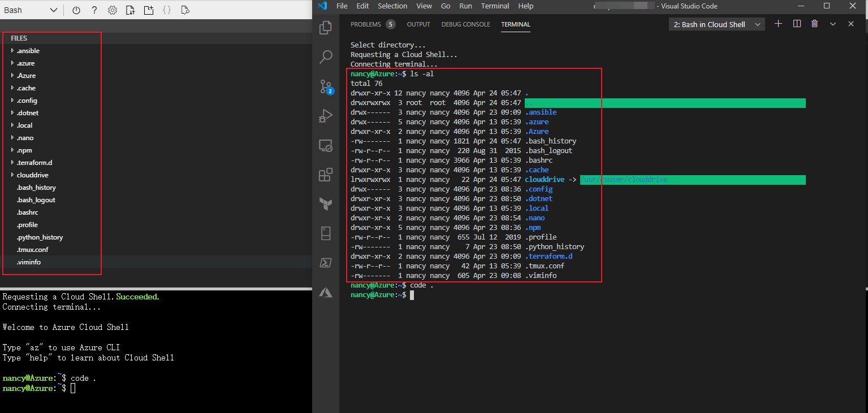The width and height of the screenshot is (868, 413).
Task: Switch to the DEBUG CONSOLE tab
Action: [465, 24]
